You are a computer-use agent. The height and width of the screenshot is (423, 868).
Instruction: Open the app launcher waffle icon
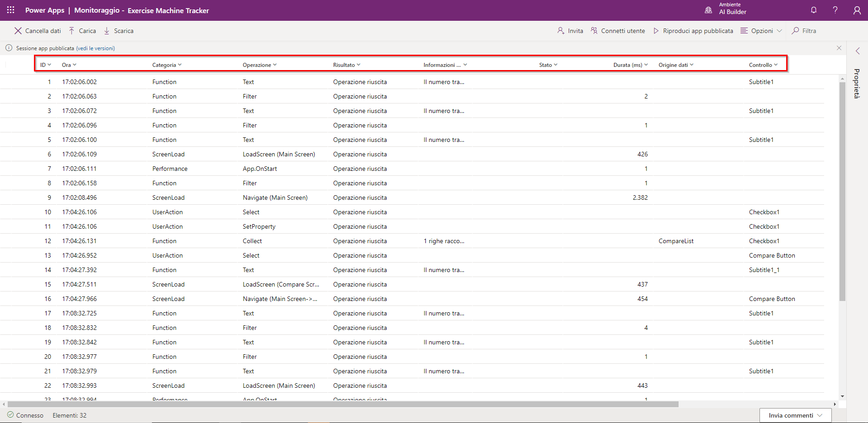(x=10, y=10)
